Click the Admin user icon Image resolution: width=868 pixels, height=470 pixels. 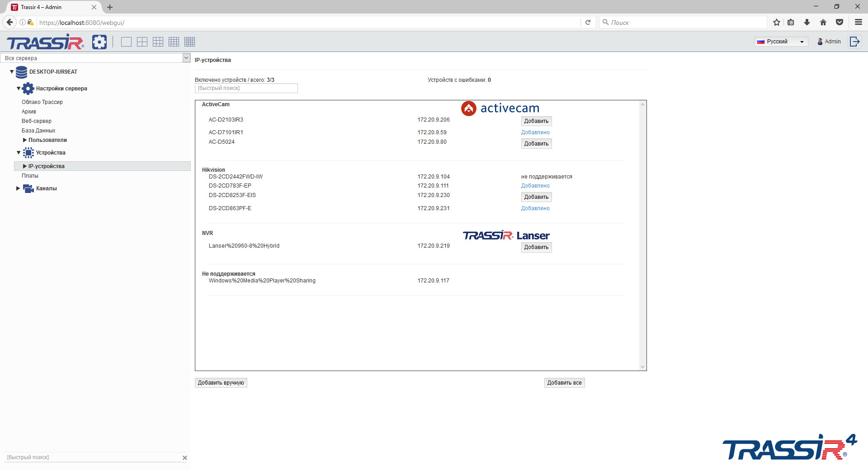tap(820, 41)
